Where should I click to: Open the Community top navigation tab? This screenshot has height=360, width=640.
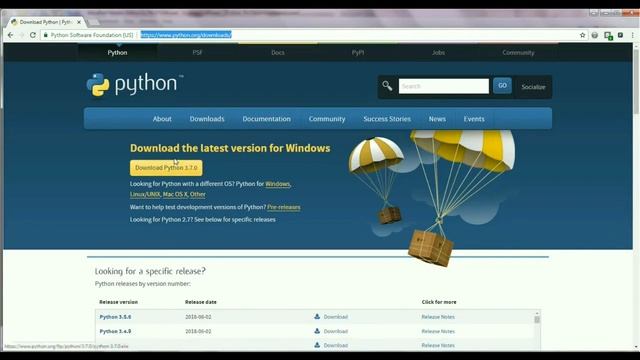518,53
